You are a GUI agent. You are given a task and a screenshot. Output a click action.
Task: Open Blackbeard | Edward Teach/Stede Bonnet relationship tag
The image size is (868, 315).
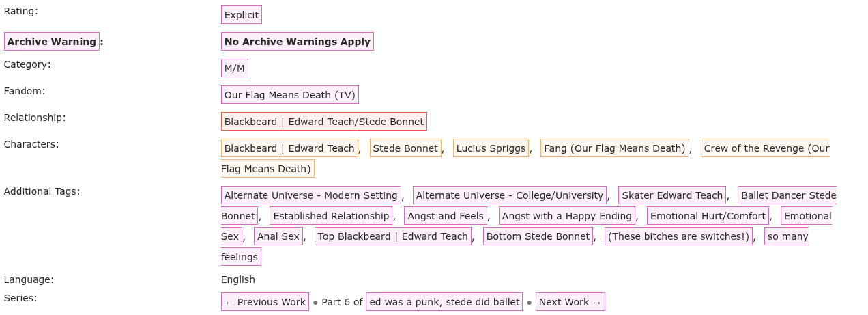tap(324, 122)
